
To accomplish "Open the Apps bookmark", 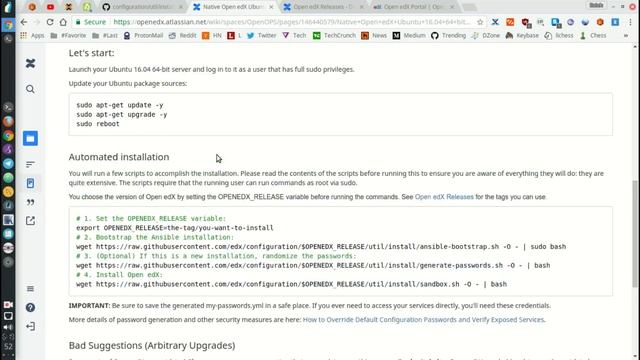I will point(32,36).
